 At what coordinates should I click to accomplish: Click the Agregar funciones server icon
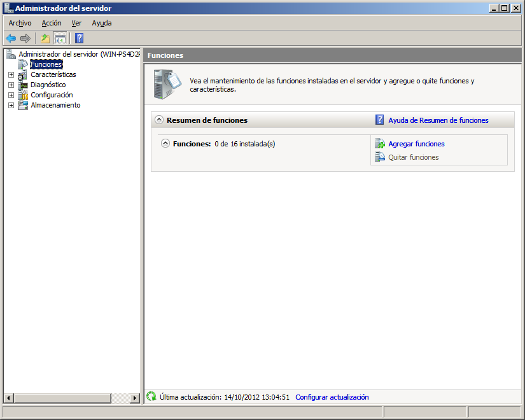tap(380, 144)
